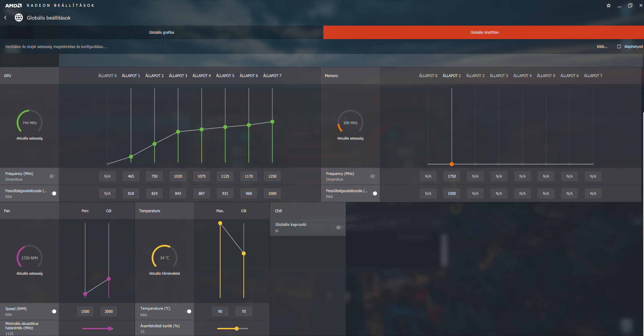Toggle Temperature (°C) Kézi switch
644x336 pixels.
click(x=188, y=311)
